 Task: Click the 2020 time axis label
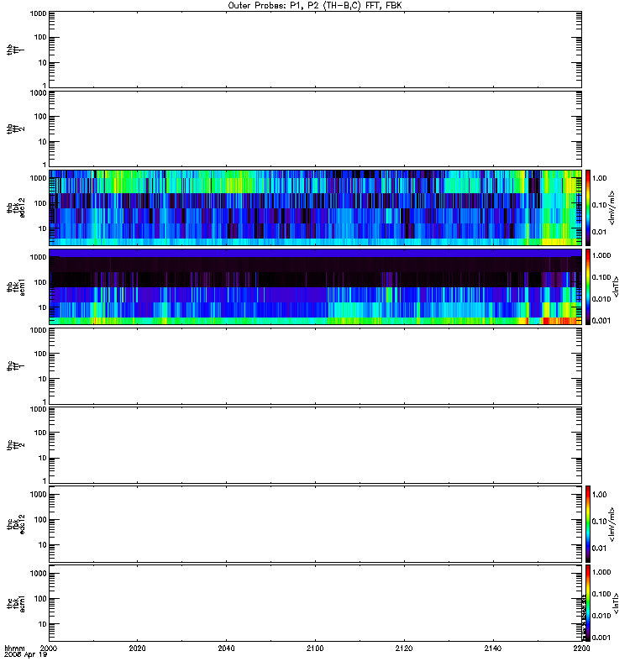point(137,648)
